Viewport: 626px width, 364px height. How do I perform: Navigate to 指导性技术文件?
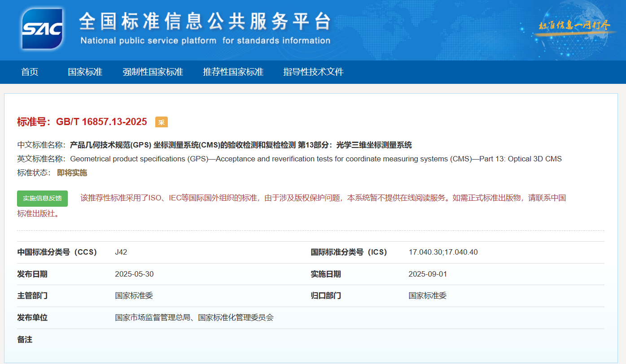(313, 72)
